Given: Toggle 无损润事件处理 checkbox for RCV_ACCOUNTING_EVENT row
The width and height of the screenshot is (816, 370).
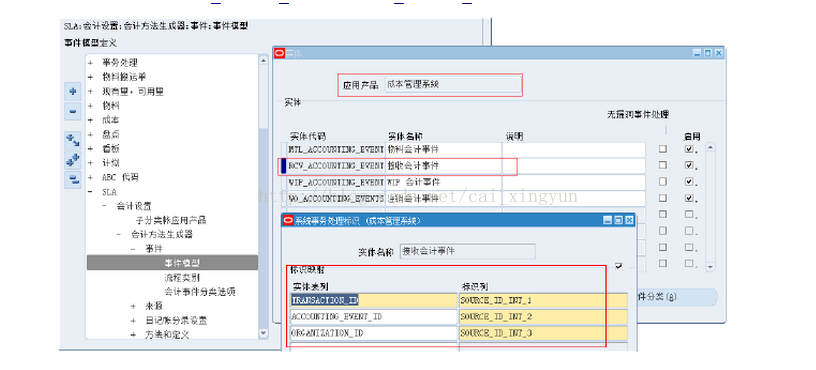Looking at the screenshot, I should [662, 165].
